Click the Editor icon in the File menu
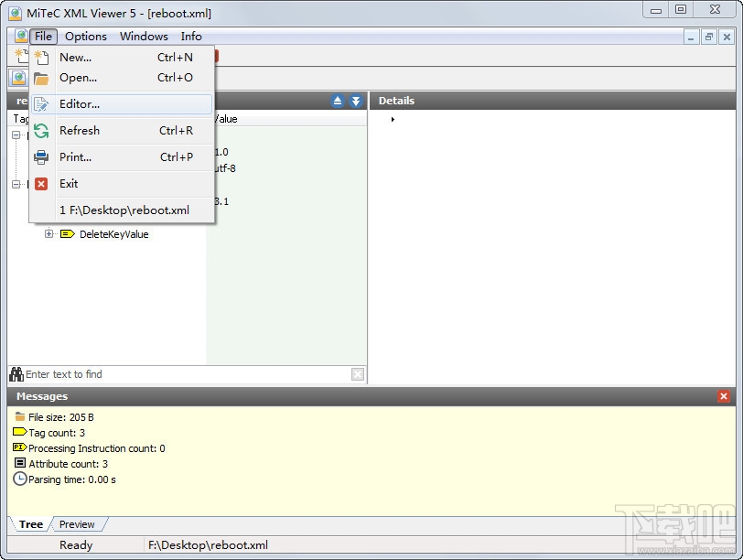Image resolution: width=743 pixels, height=560 pixels. pyautogui.click(x=40, y=104)
